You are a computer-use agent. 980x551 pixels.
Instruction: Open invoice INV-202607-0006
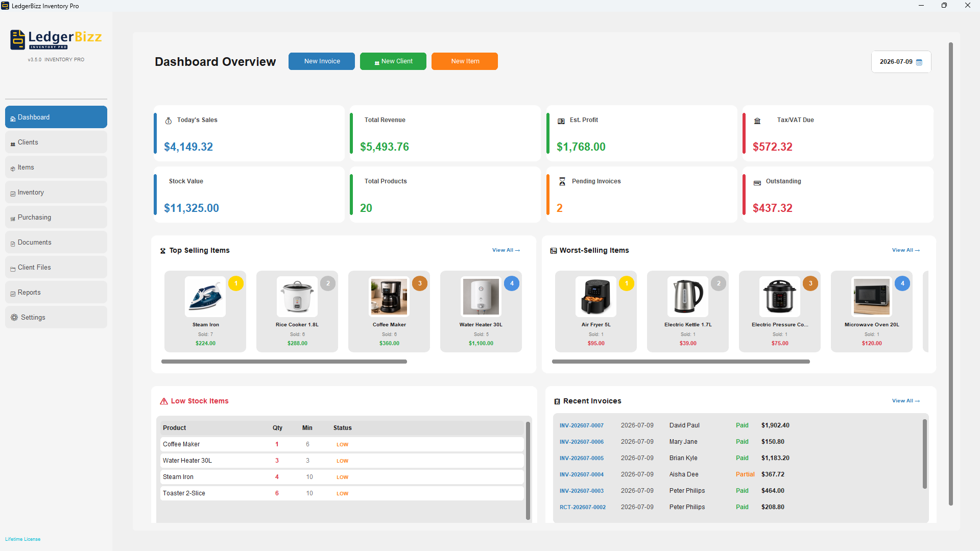[x=582, y=442]
